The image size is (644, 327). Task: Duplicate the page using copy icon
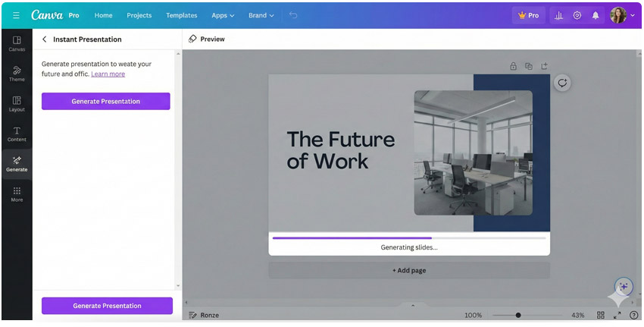pyautogui.click(x=529, y=66)
